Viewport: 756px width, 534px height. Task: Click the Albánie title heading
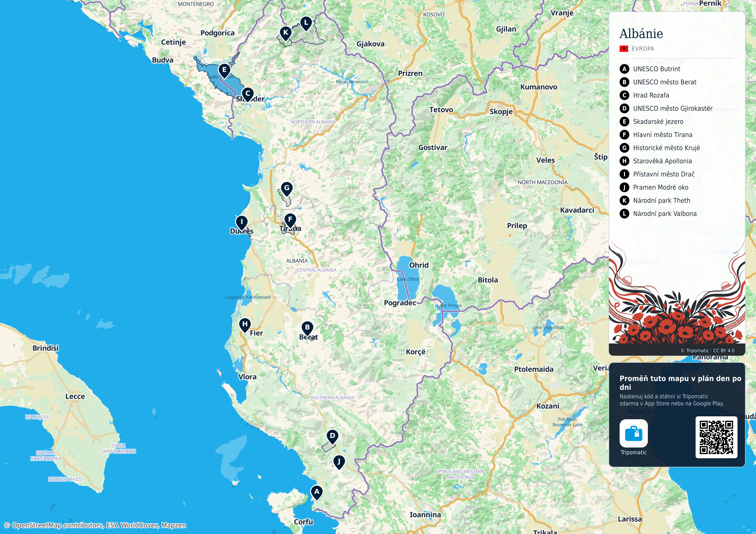(641, 34)
